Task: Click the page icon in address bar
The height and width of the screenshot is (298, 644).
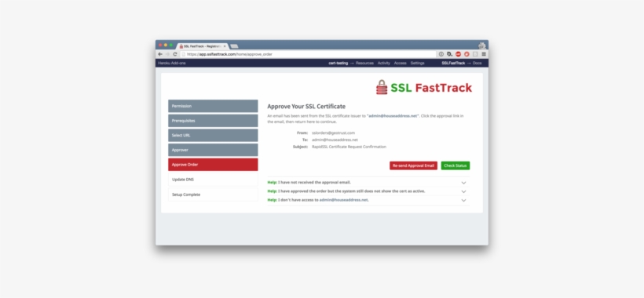Action: tap(184, 54)
